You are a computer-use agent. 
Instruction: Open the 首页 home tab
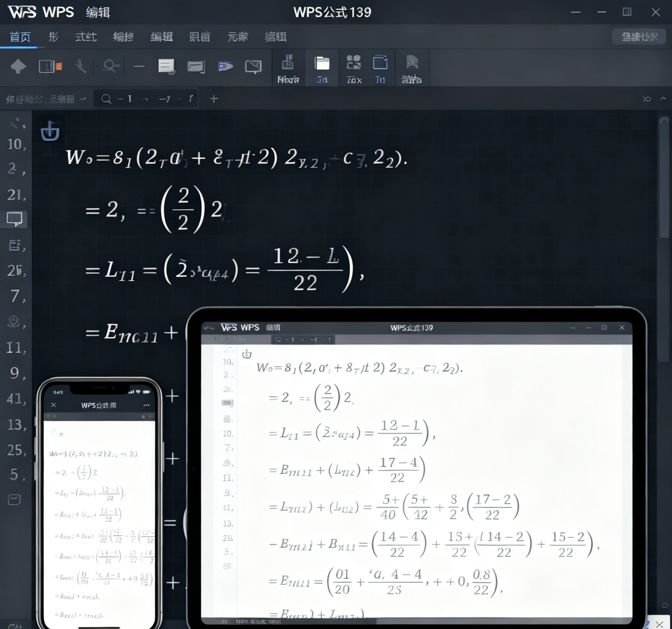pyautogui.click(x=20, y=37)
